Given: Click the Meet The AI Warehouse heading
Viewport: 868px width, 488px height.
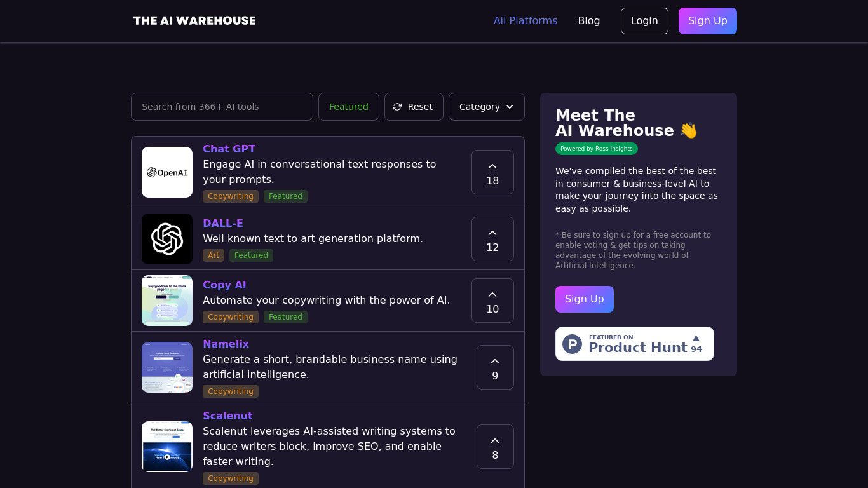Looking at the screenshot, I should (x=627, y=123).
